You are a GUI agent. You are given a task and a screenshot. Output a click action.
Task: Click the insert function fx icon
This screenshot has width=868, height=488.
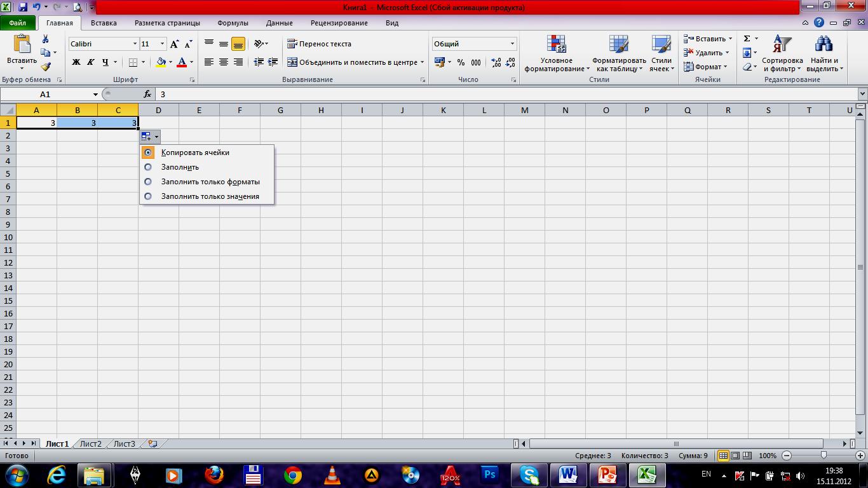(x=147, y=94)
